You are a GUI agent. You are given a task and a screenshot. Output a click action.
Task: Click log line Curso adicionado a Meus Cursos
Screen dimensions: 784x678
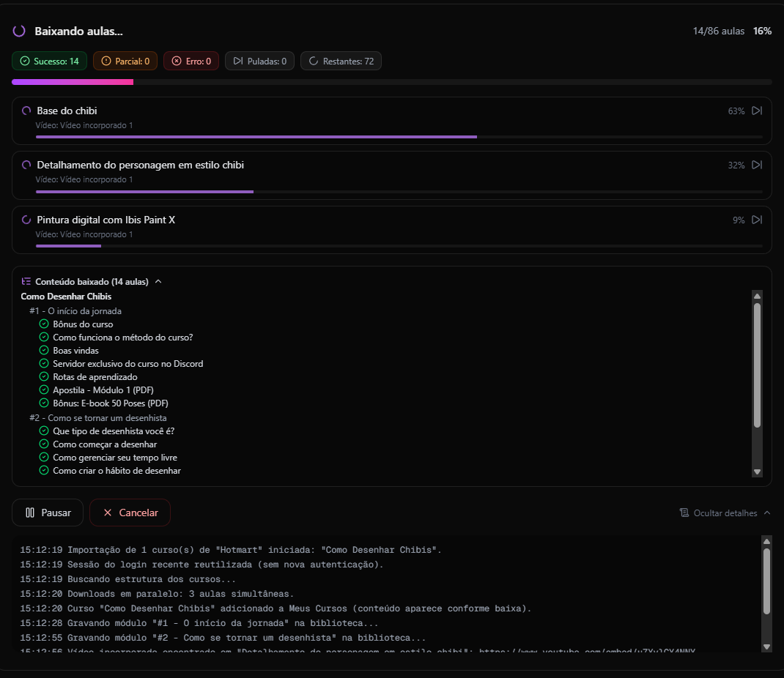tap(275, 608)
